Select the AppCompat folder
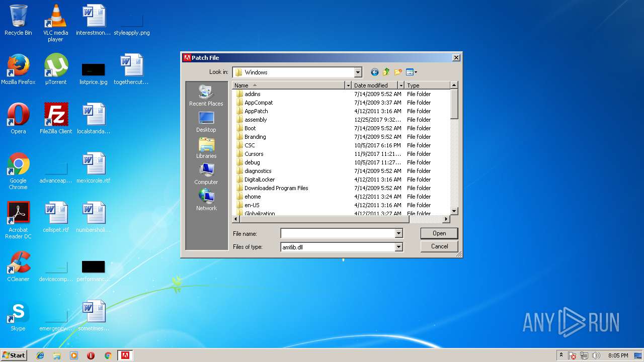Image resolution: width=644 pixels, height=362 pixels. point(259,103)
